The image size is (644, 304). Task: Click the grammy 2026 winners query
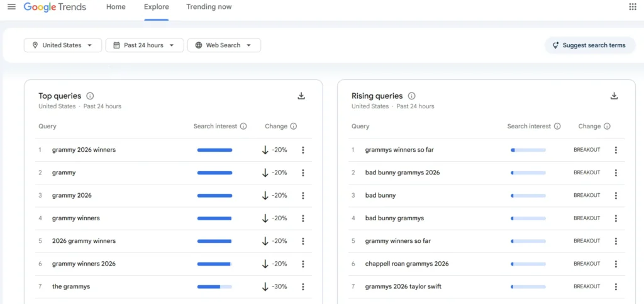tap(84, 150)
